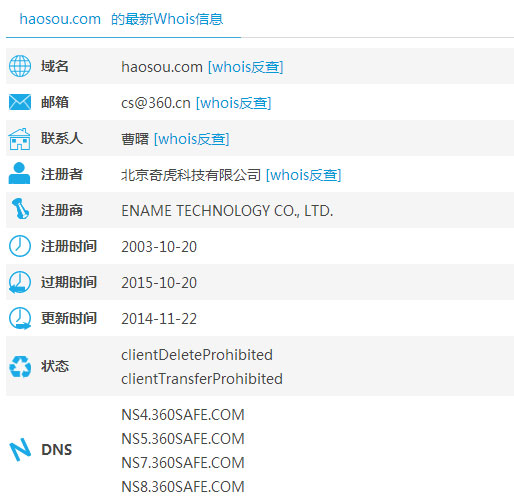Click the contact name 曹曙
This screenshot has height=499, width=514.
[x=135, y=139]
